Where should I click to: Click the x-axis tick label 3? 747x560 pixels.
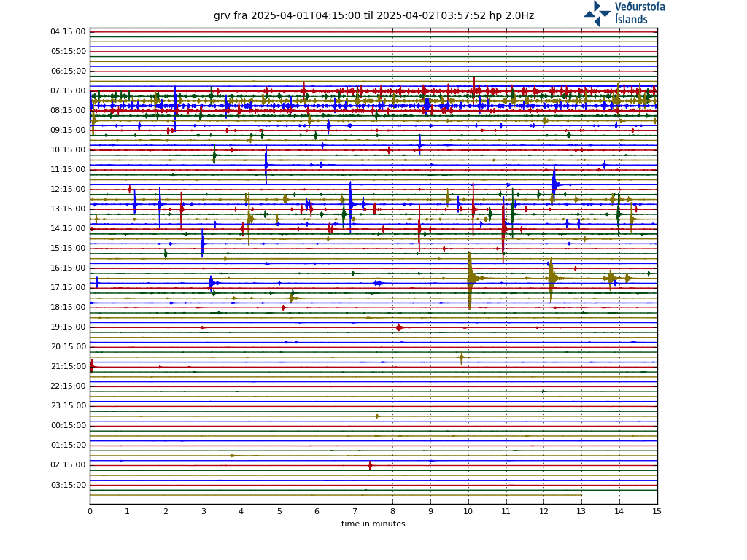(x=204, y=511)
